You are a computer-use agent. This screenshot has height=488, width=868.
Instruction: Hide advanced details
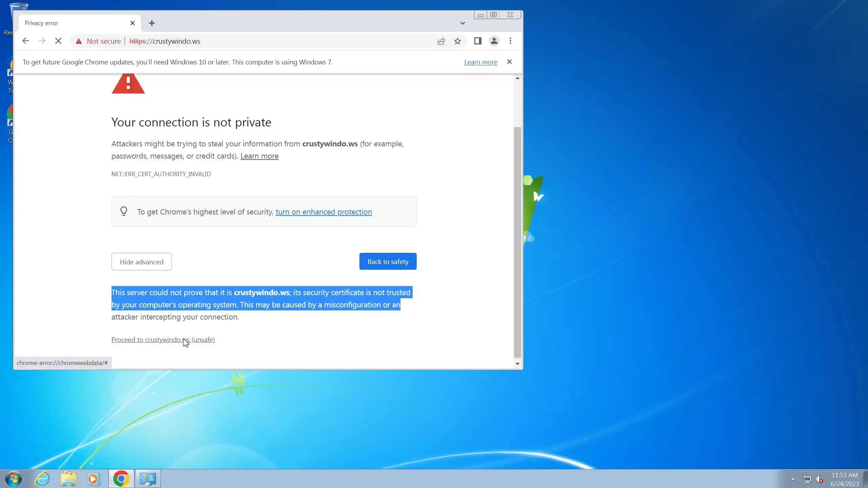click(141, 262)
